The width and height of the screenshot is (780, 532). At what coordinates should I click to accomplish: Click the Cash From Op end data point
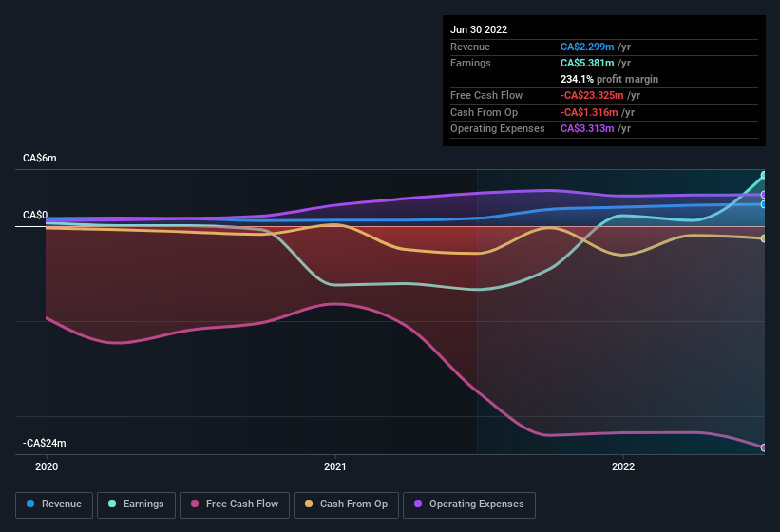pyautogui.click(x=764, y=238)
